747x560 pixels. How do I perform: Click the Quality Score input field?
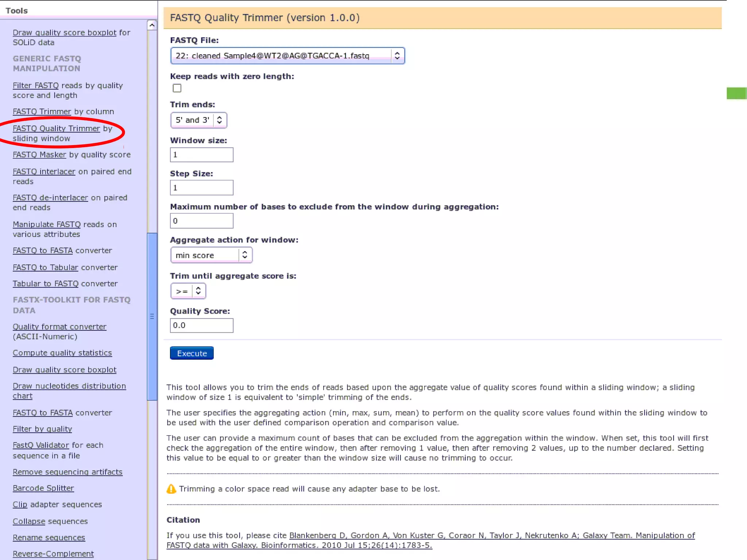click(201, 326)
